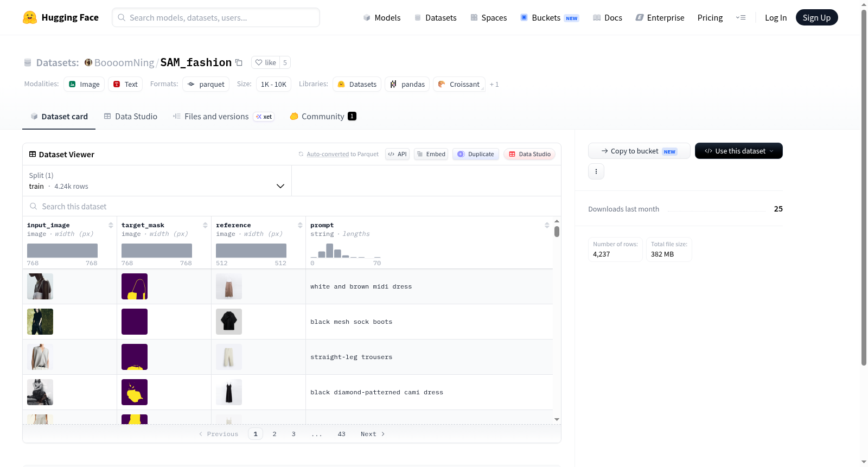Click the Hugging Face logo icon
The height and width of the screenshot is (467, 868).
coord(30,17)
